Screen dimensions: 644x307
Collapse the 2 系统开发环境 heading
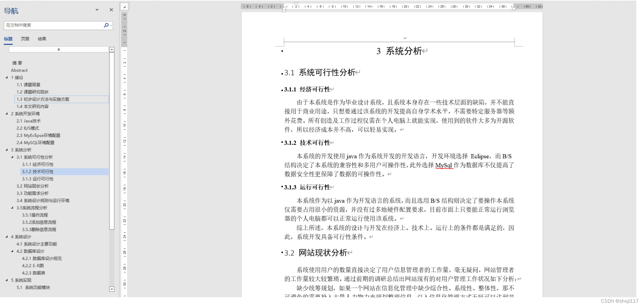pos(7,114)
